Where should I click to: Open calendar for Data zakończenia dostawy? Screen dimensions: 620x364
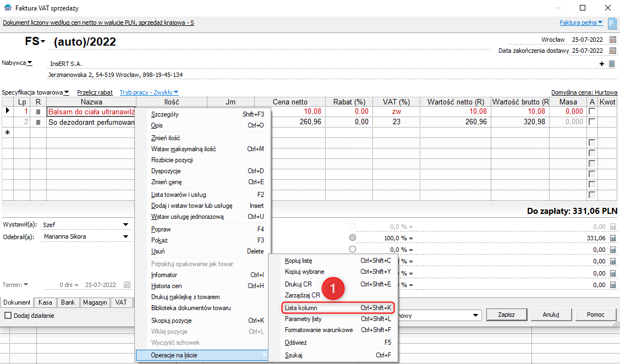(x=612, y=51)
